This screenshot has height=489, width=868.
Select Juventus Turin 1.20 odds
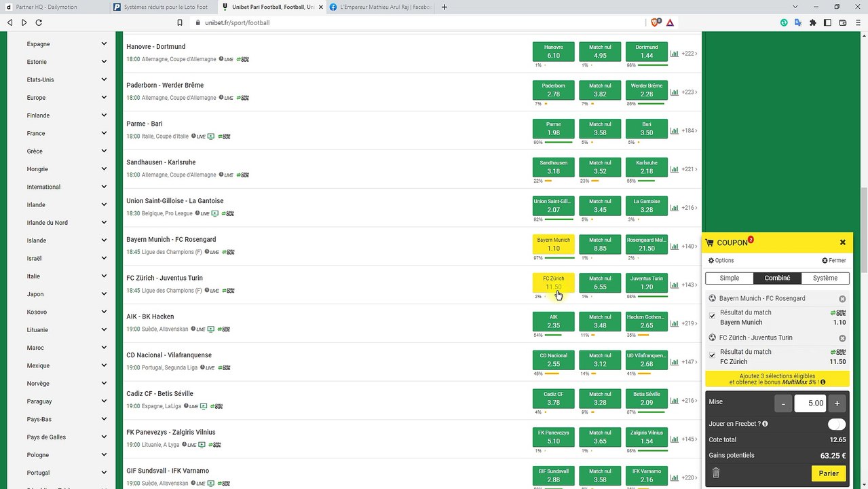tap(647, 283)
